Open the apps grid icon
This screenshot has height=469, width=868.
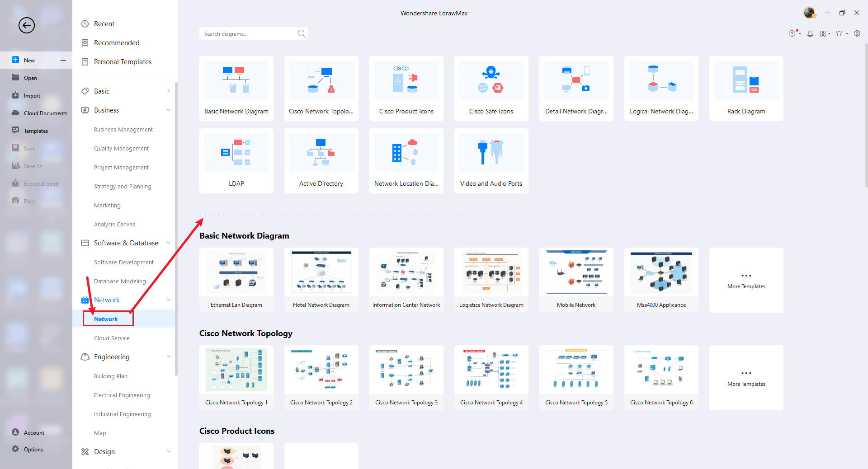point(823,33)
